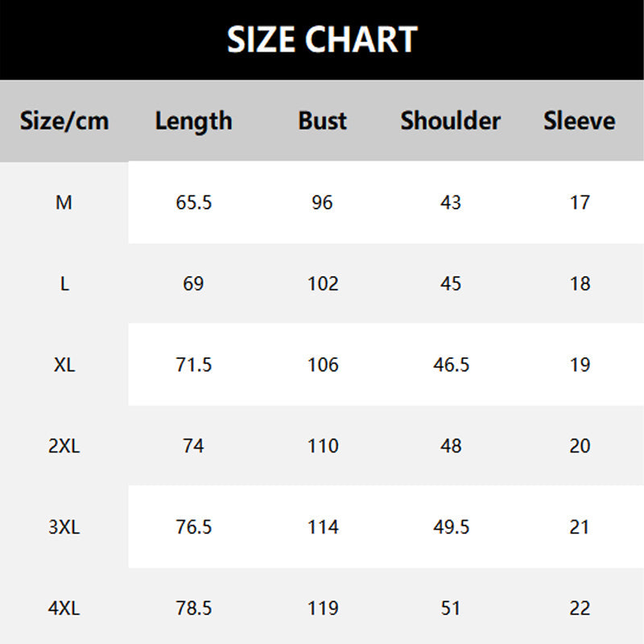Screen dimensions: 644x644
Task: Select the Size/cm column header
Action: [64, 121]
